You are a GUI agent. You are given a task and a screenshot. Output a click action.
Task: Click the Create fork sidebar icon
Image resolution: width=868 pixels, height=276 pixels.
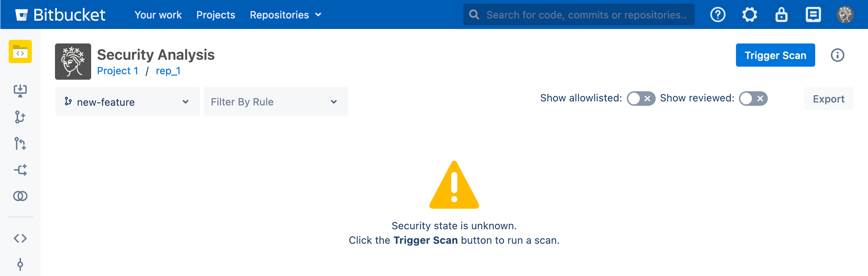click(20, 170)
